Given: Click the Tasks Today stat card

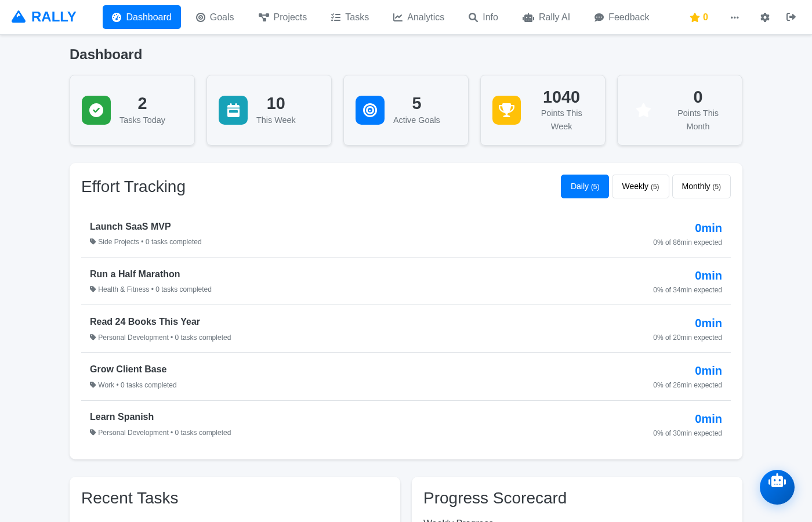Looking at the screenshot, I should tap(132, 110).
